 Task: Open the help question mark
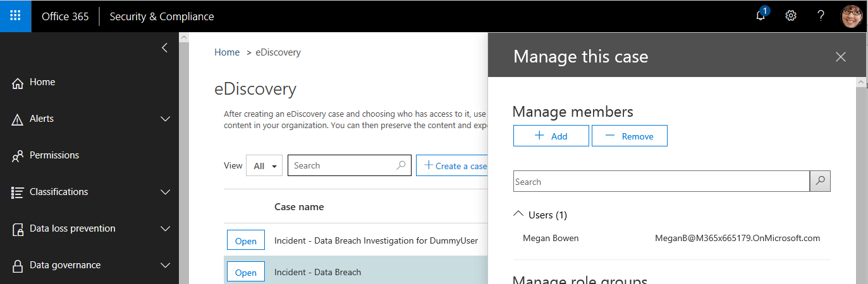[821, 16]
